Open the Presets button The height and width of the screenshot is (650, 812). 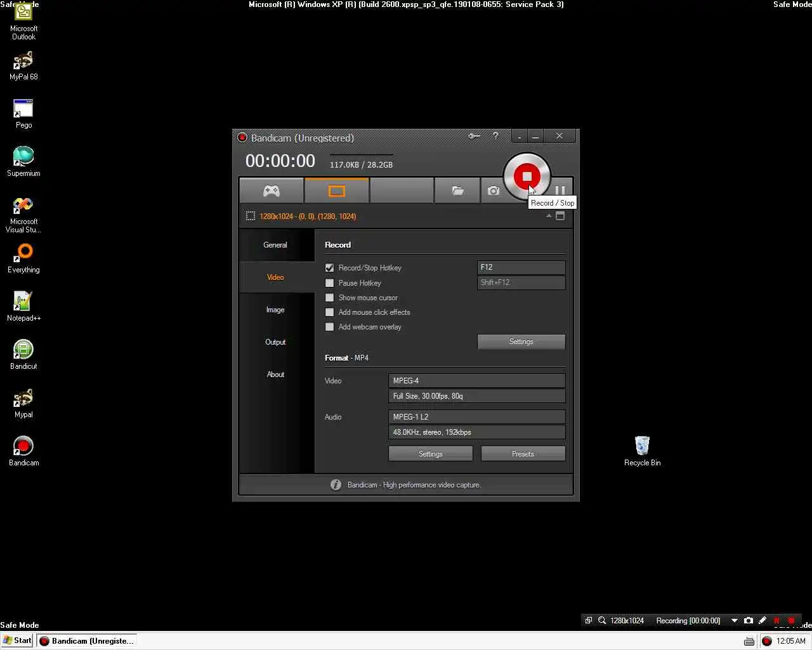pos(523,454)
